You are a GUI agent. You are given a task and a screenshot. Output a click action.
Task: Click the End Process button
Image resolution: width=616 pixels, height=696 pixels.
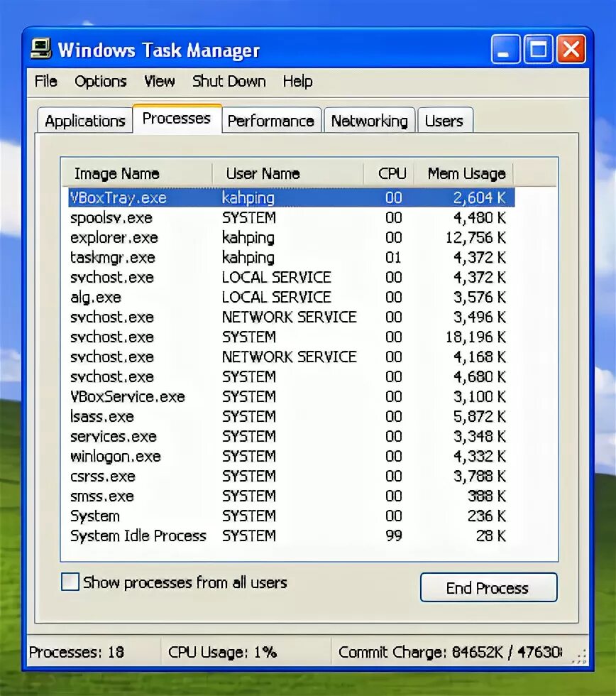488,588
